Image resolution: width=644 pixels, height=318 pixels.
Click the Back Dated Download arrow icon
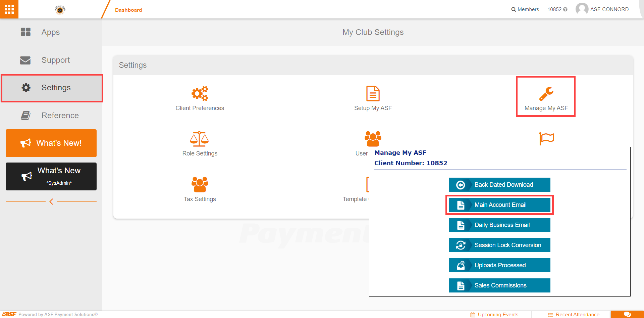[x=461, y=185]
